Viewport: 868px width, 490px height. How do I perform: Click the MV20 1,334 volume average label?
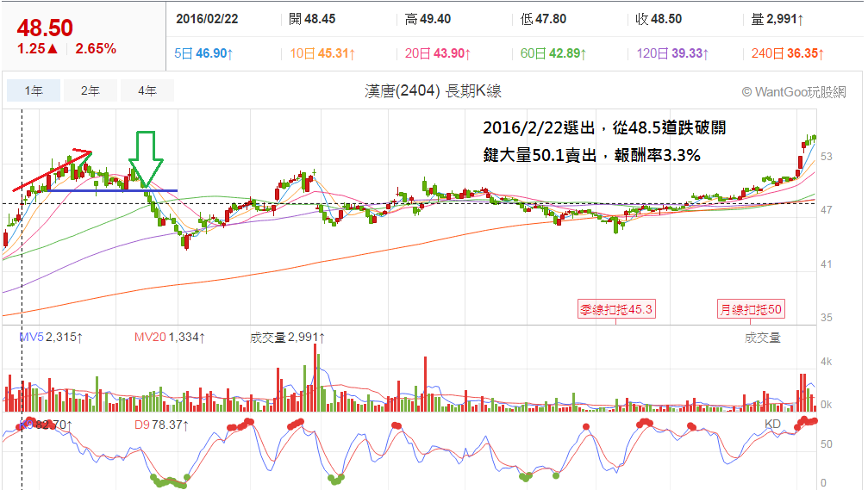170,337
